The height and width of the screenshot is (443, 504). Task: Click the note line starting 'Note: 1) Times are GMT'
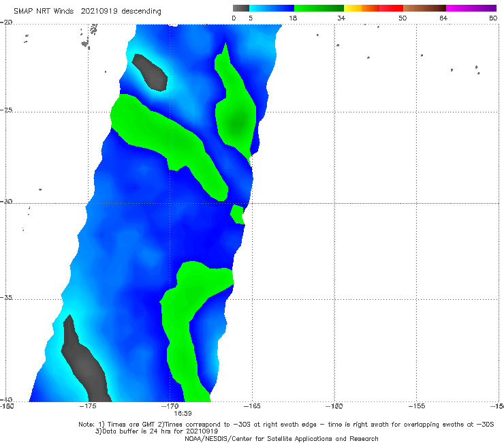coord(286,425)
